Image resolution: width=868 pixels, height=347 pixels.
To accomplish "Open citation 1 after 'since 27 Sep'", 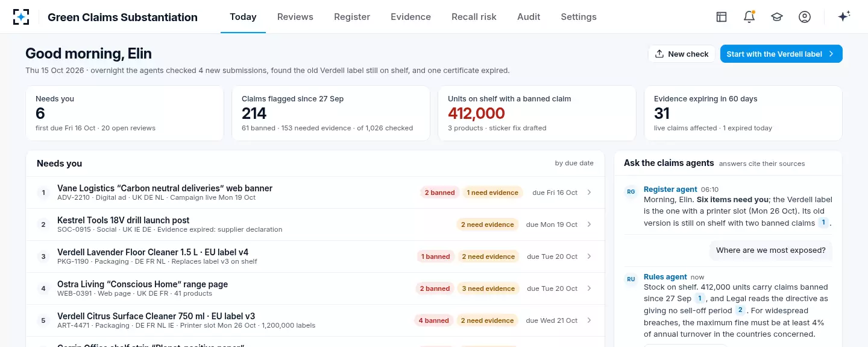I will (700, 298).
